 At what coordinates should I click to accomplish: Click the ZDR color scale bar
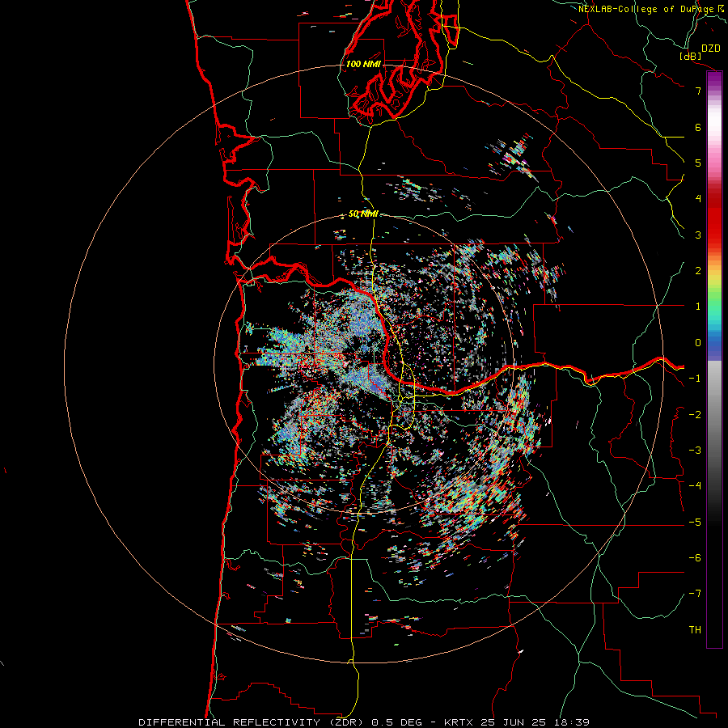click(x=714, y=359)
